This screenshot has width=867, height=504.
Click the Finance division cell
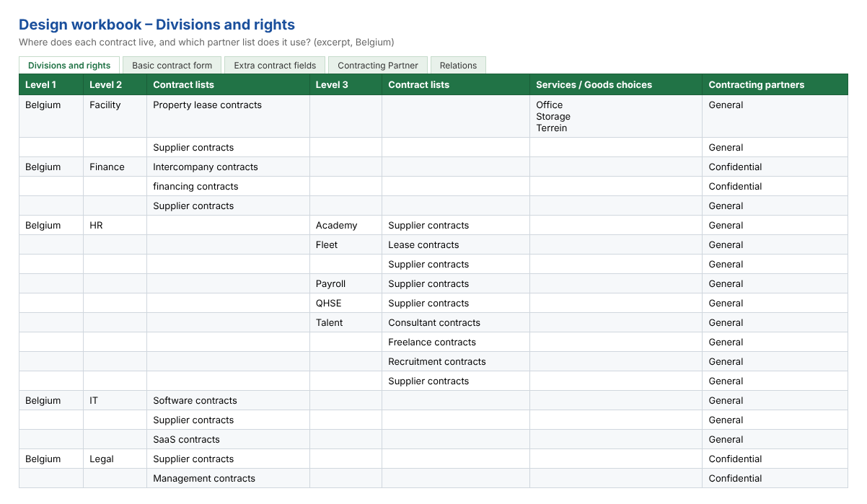[x=115, y=167]
